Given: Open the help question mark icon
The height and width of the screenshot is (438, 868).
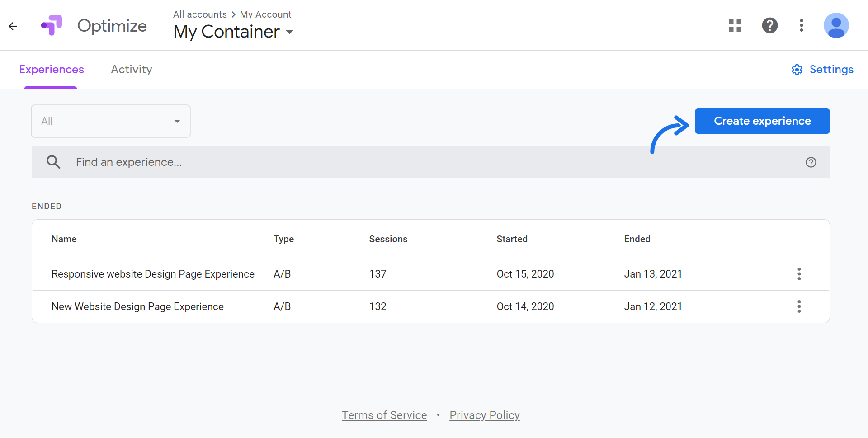Looking at the screenshot, I should pos(770,25).
